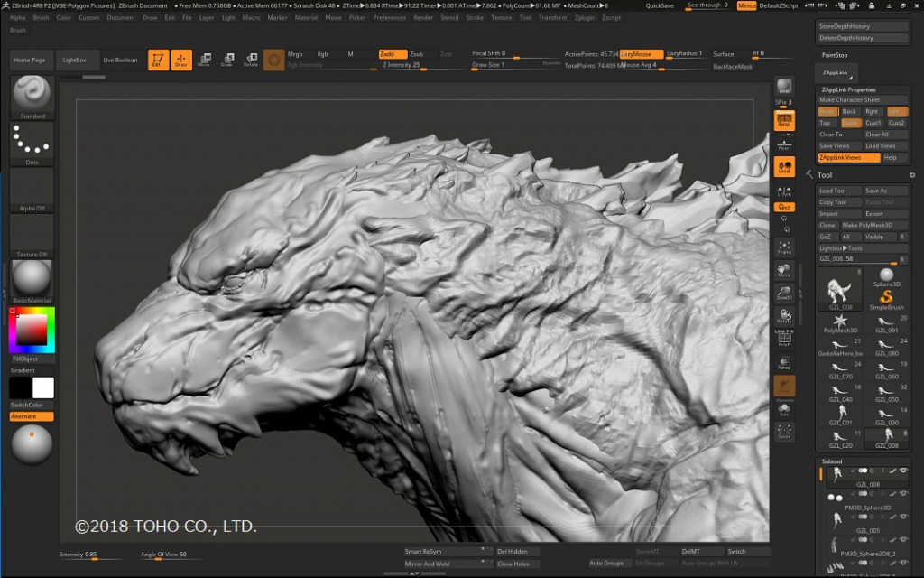Toggle PolyF polyframe display
This screenshot has height=578, width=924.
click(x=784, y=340)
